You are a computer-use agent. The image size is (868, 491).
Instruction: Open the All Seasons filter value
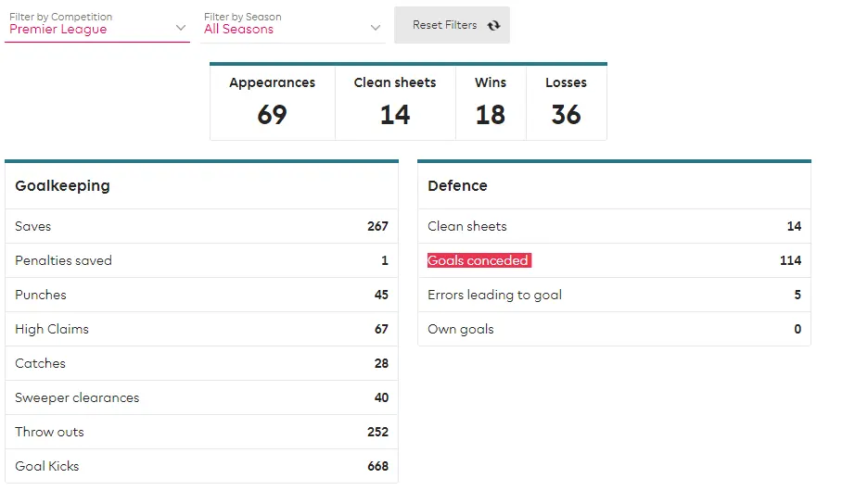(x=239, y=30)
